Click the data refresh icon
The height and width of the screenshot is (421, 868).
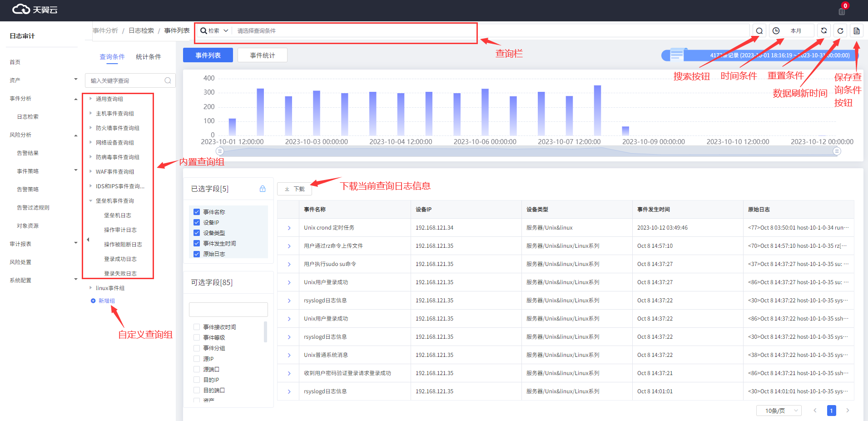pyautogui.click(x=840, y=31)
